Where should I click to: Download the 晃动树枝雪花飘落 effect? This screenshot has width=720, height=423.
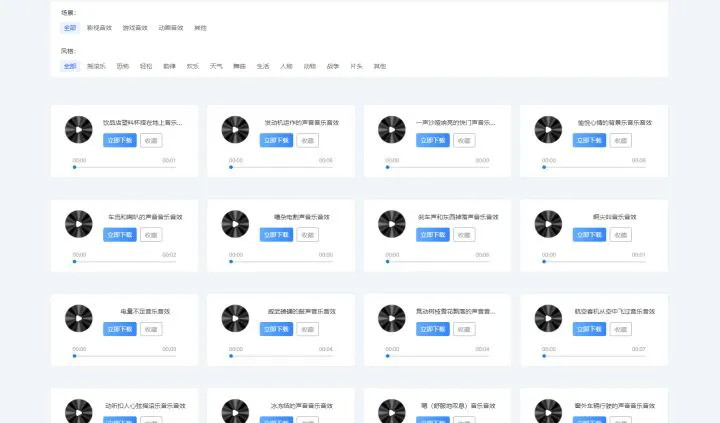coord(433,329)
